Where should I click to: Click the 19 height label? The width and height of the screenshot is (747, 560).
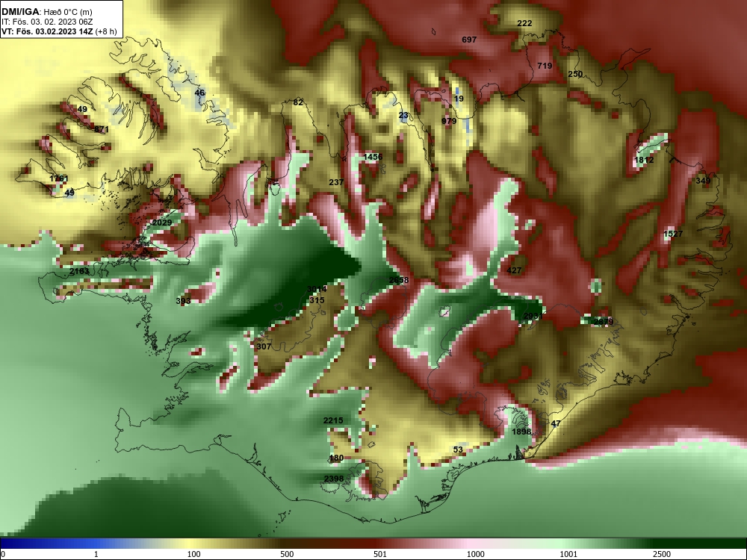(459, 99)
